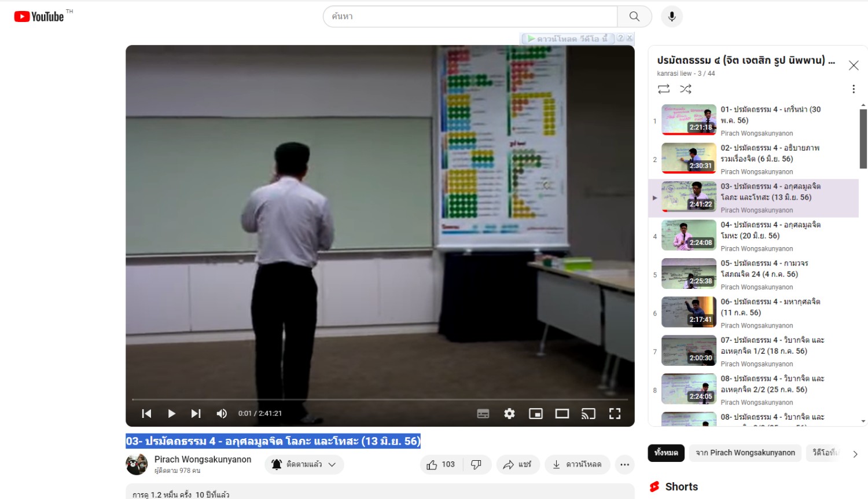Open video 06 มหากุศลจิต
Image resolution: width=868 pixels, height=499 pixels.
pos(753,313)
